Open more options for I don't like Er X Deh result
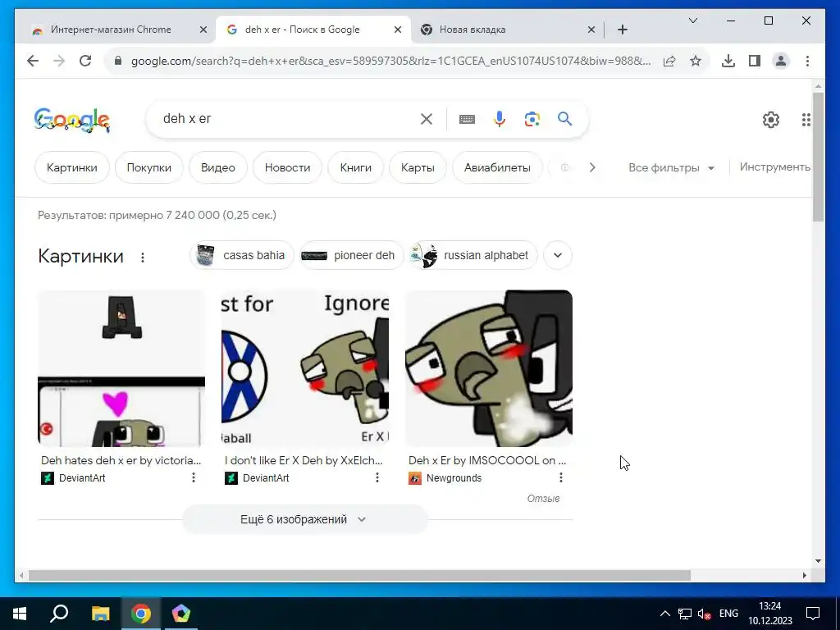This screenshot has width=840, height=630. (377, 477)
